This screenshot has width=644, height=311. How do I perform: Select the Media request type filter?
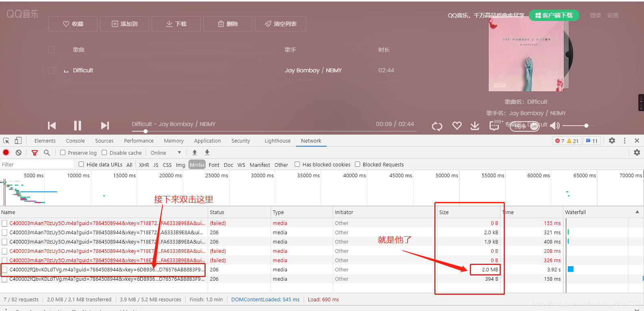point(197,165)
